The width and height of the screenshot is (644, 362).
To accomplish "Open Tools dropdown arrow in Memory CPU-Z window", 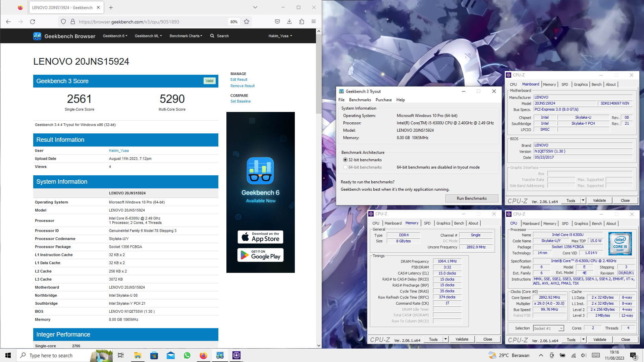I will pyautogui.click(x=445, y=339).
